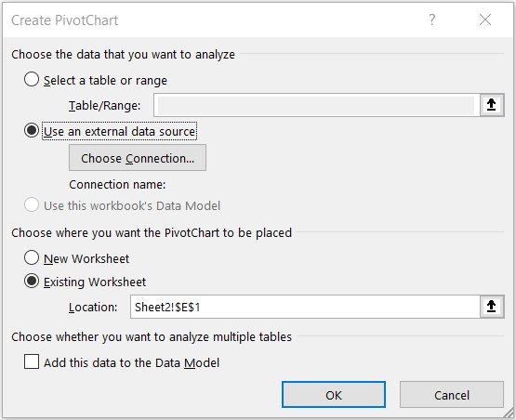Close the Create PivotChart dialog
This screenshot has height=420, width=516.
click(x=485, y=20)
